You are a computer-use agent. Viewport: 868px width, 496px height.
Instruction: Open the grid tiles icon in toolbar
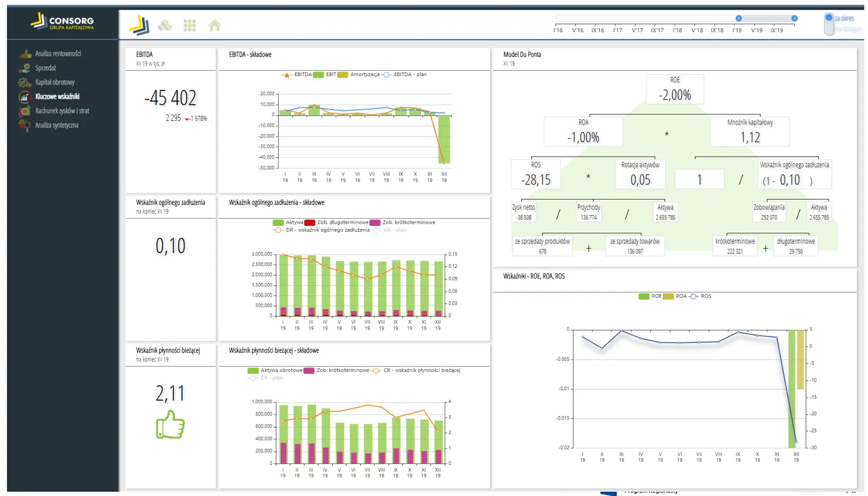[x=189, y=26]
